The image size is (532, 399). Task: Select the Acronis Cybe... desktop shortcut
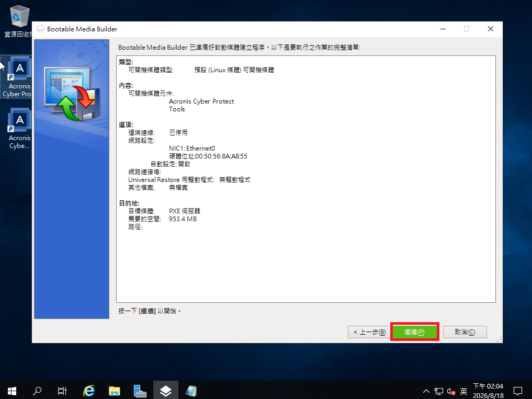pos(19,129)
